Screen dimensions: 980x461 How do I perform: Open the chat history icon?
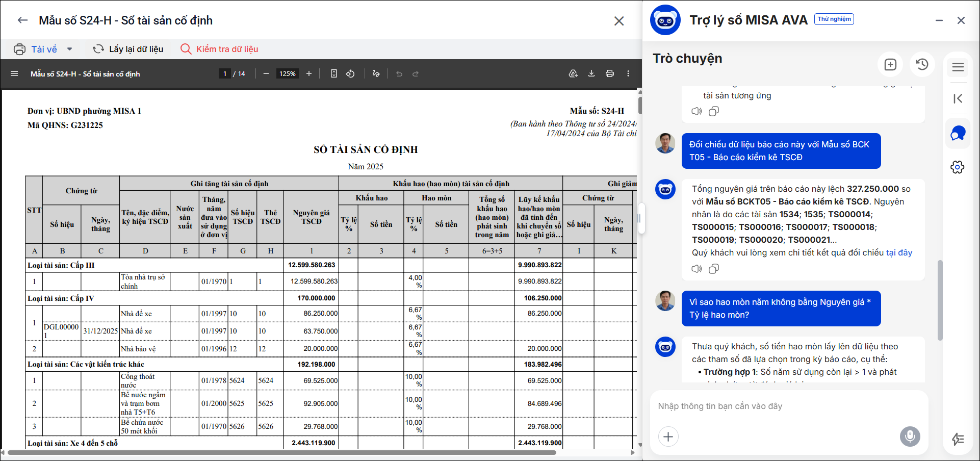pyautogui.click(x=922, y=65)
